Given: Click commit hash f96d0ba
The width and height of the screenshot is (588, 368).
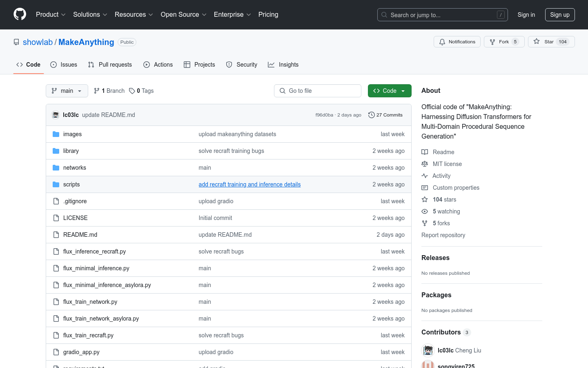Looking at the screenshot, I should (324, 115).
